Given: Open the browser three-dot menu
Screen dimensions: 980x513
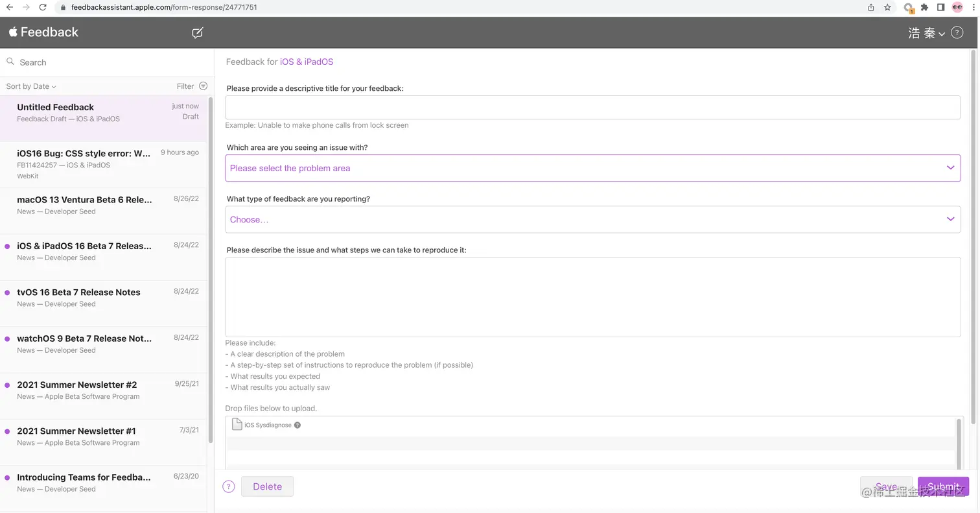Looking at the screenshot, I should click(x=974, y=7).
